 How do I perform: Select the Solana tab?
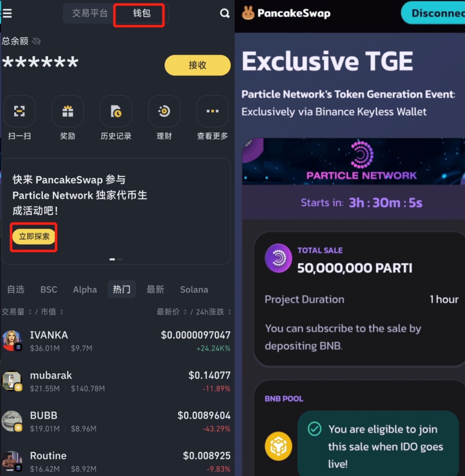(x=194, y=290)
